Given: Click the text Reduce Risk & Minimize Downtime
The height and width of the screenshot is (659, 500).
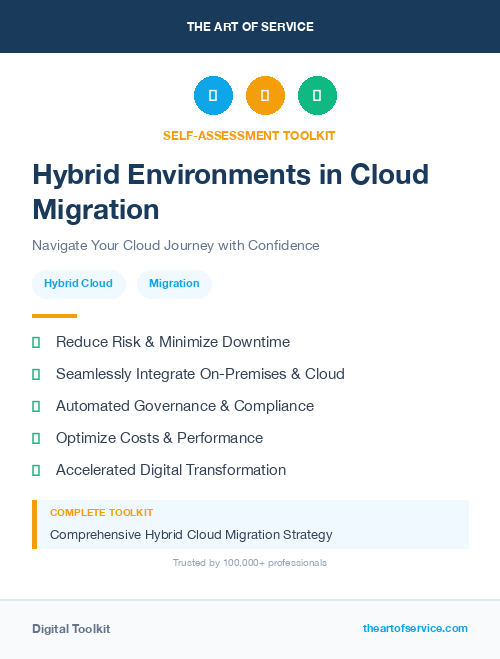Looking at the screenshot, I should point(173,342).
